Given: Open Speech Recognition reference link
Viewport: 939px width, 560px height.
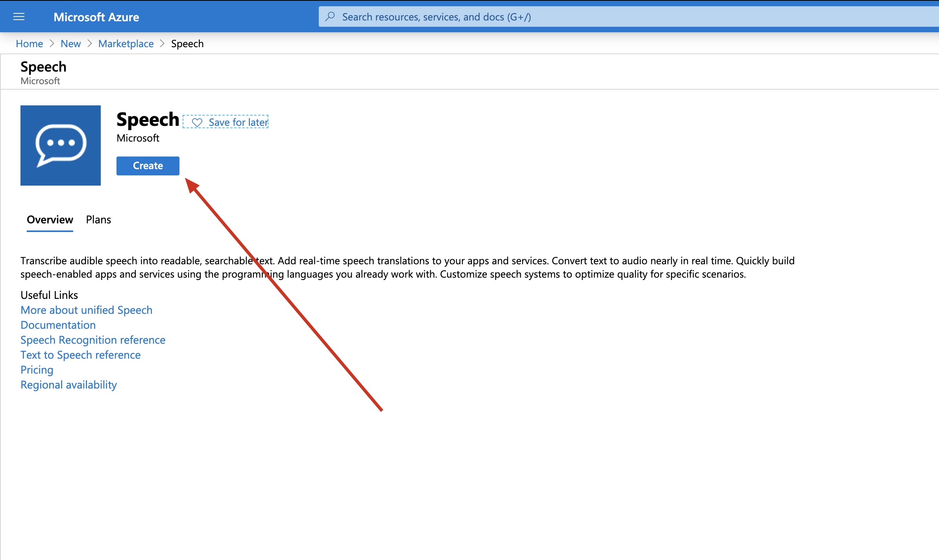Looking at the screenshot, I should coord(93,340).
